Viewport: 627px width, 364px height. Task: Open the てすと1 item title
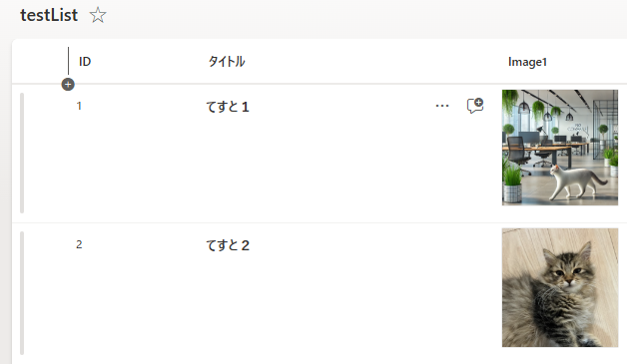pyautogui.click(x=228, y=107)
